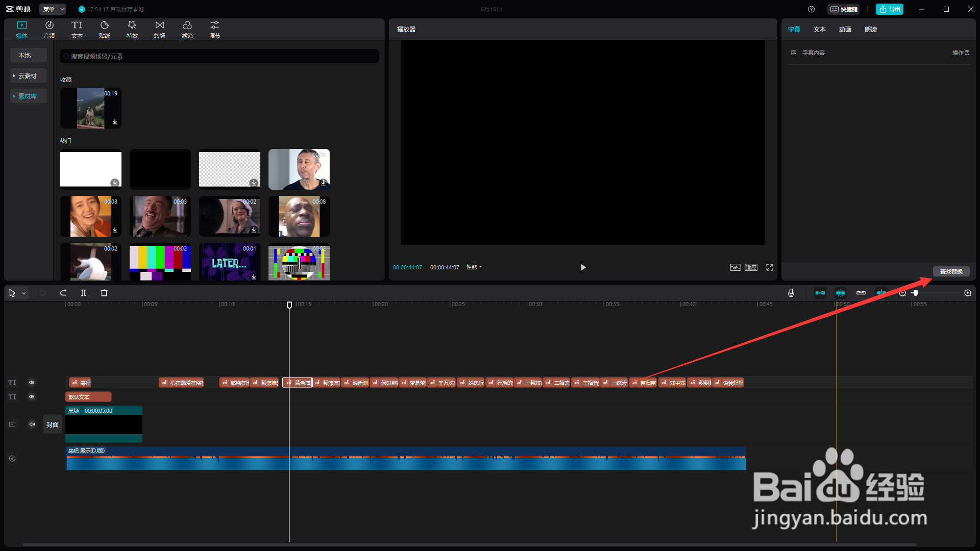Toggle the clip linkage chain icon

click(861, 293)
